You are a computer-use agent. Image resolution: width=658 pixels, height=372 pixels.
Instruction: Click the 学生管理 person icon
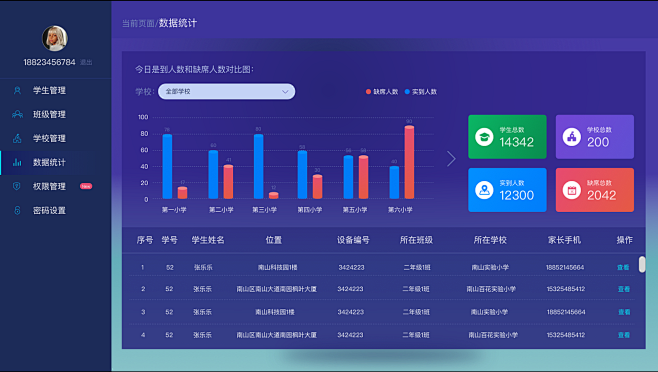point(17,90)
